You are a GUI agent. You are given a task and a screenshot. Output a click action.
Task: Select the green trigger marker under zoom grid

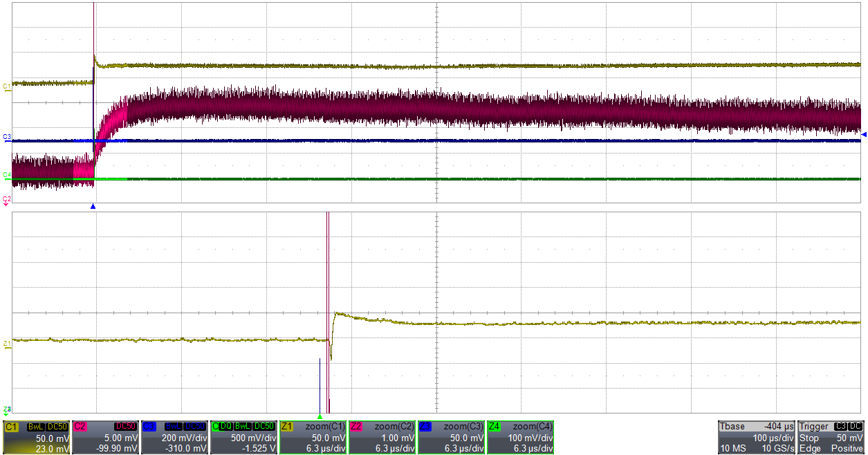[x=320, y=416]
